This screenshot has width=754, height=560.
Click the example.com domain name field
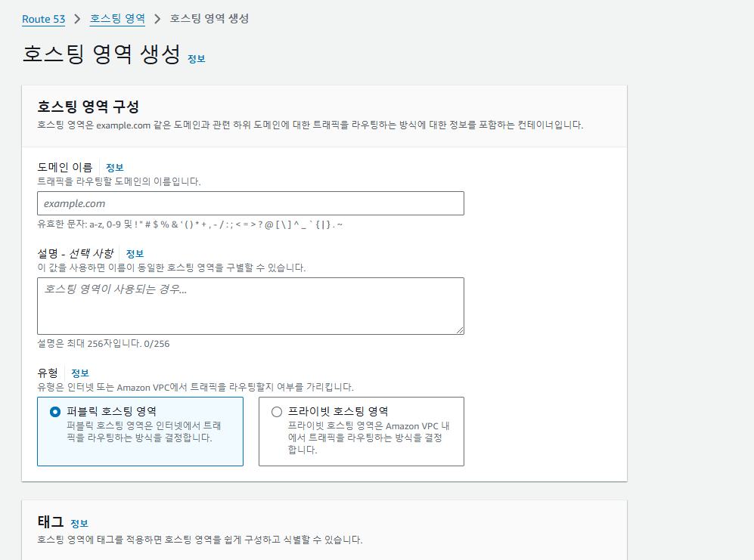[250, 203]
